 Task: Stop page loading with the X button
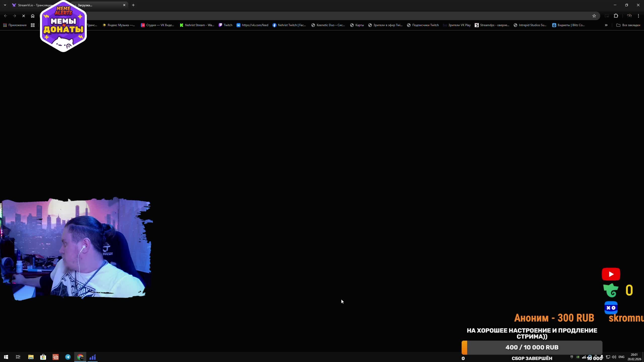coord(24,16)
